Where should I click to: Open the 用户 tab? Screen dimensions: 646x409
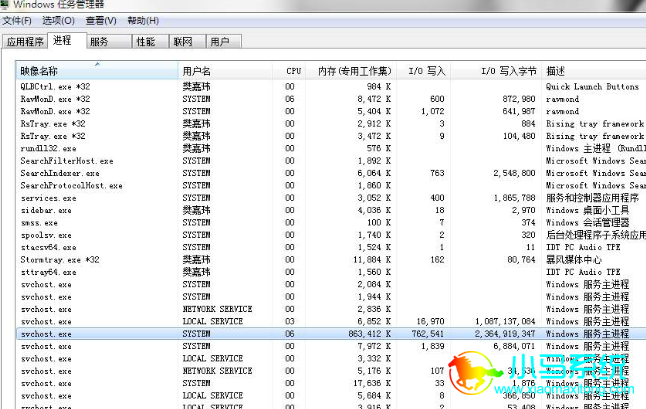[x=224, y=42]
